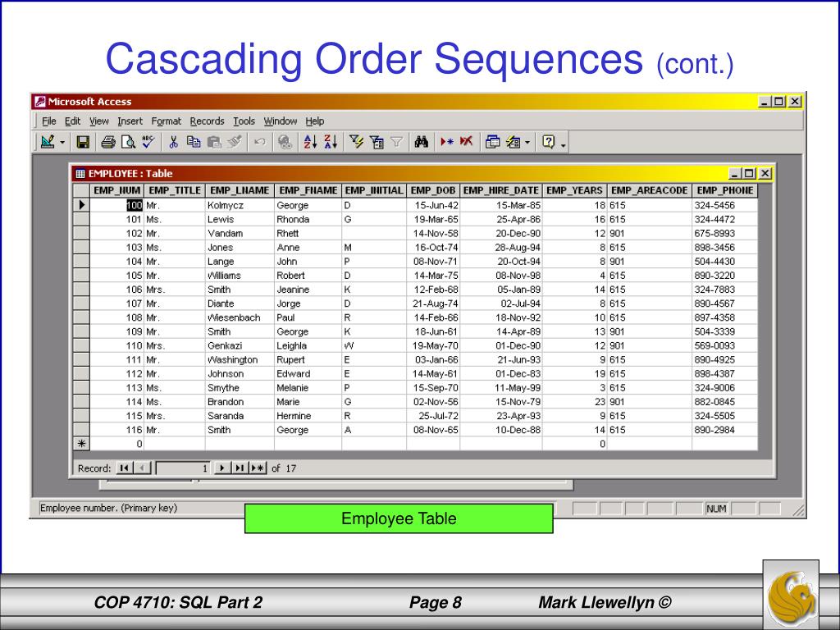Open the Edit menu
840x630 pixels.
point(72,121)
